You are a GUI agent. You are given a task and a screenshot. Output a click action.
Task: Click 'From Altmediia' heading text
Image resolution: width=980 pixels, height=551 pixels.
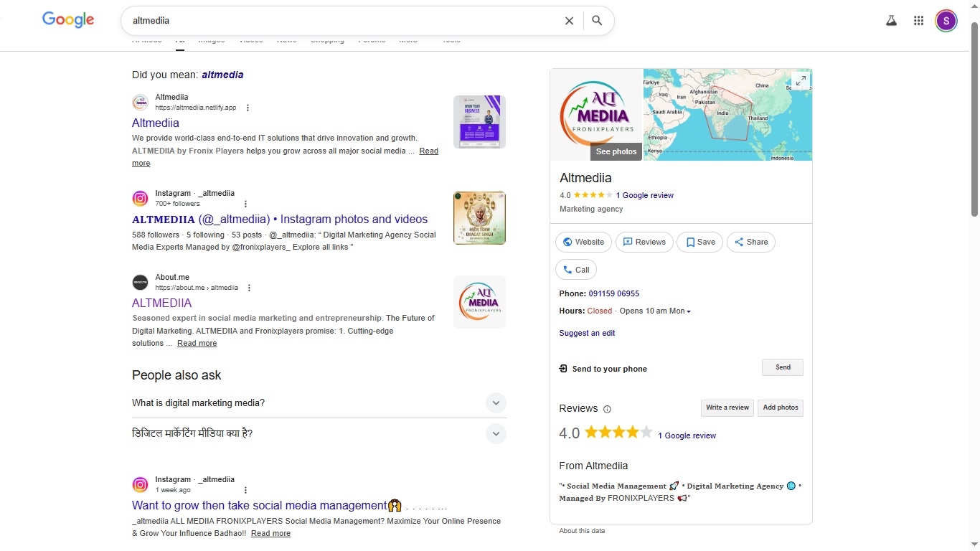[x=593, y=466]
